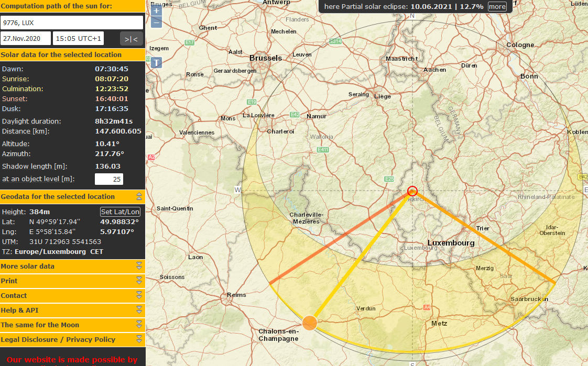The width and height of the screenshot is (588, 366).
Task: Click the Set Lat/Lon button
Action: tap(120, 212)
